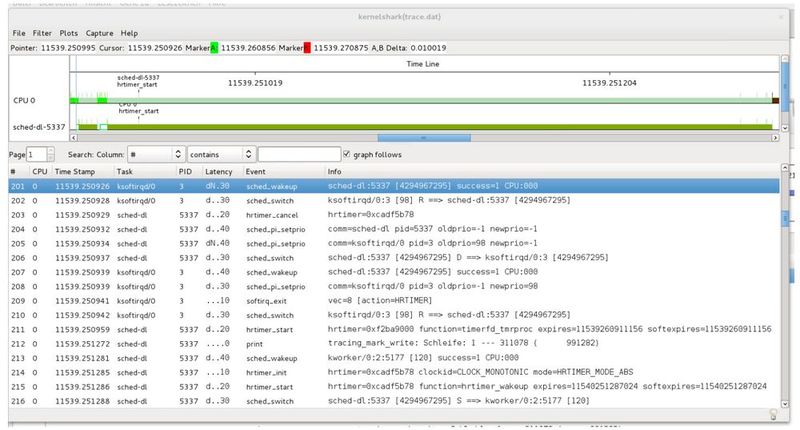800x430 pixels.
Task: Open the contains match-type dropdown
Action: point(221,155)
